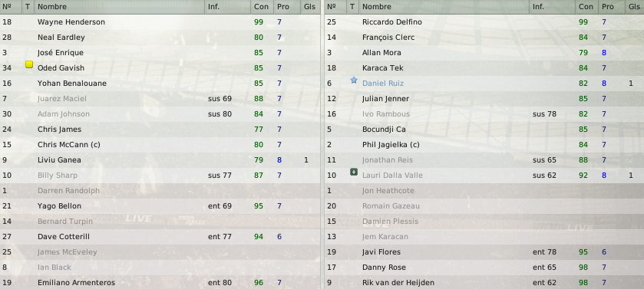Screen dimensions: 644x289
Task: Open Daniel Ruiz player link
Action: (383, 84)
